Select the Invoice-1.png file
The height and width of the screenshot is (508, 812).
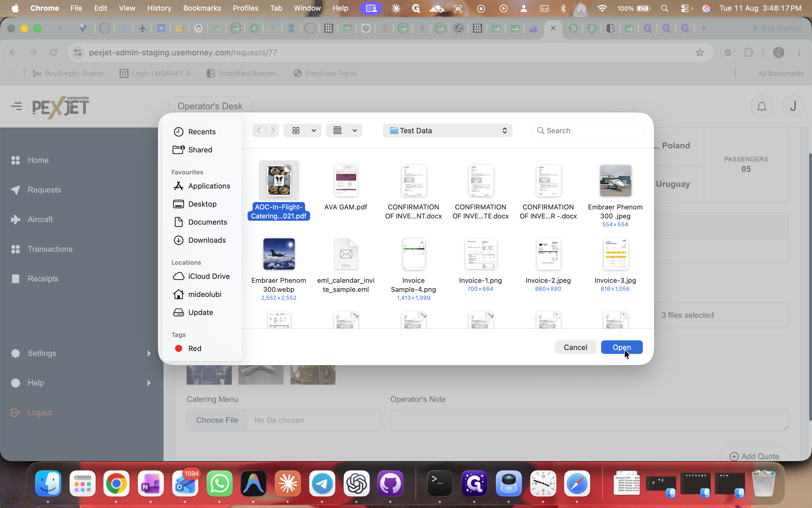tap(480, 265)
